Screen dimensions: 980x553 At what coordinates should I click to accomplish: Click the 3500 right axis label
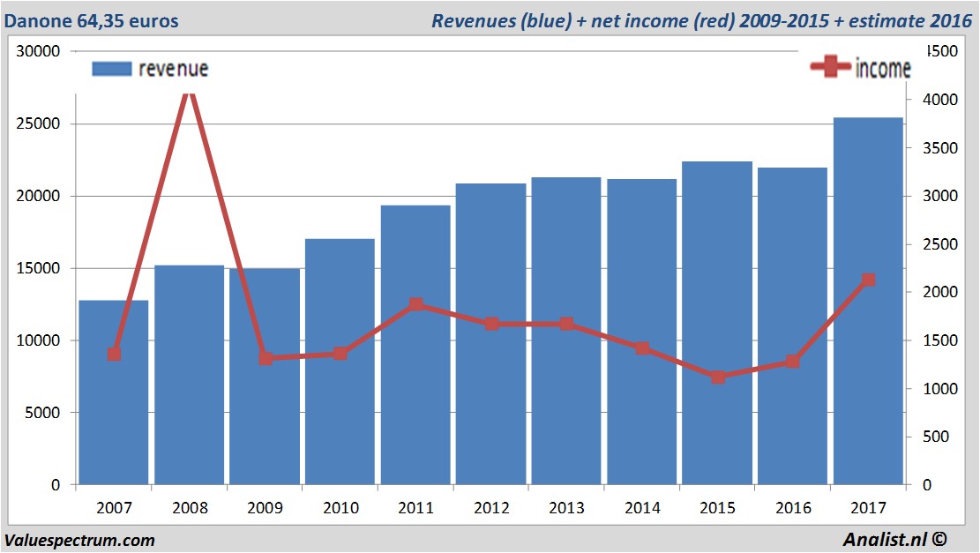[x=940, y=148]
